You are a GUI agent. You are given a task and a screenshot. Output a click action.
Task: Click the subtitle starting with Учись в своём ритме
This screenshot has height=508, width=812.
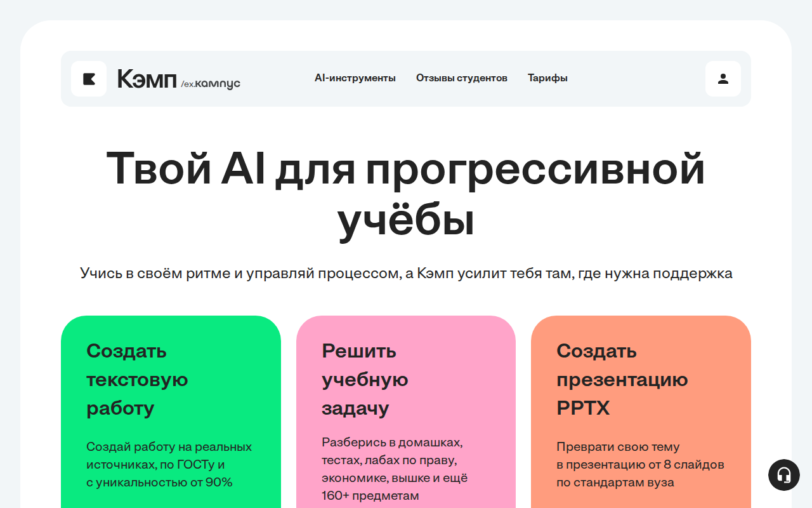[x=406, y=274]
